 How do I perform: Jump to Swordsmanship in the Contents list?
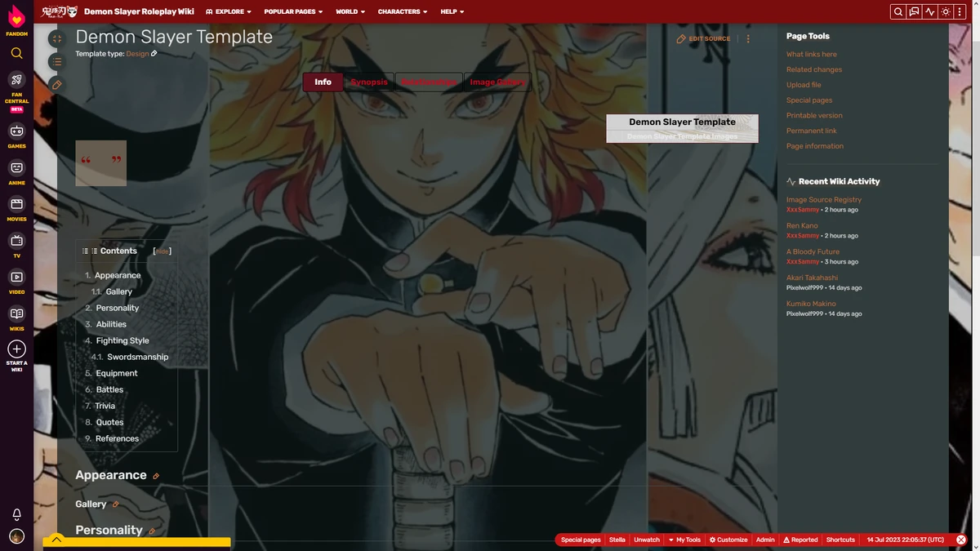139,357
